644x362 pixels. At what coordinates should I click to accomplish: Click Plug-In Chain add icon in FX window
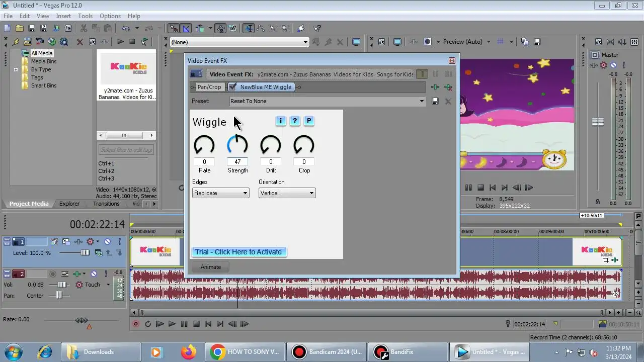point(435,87)
